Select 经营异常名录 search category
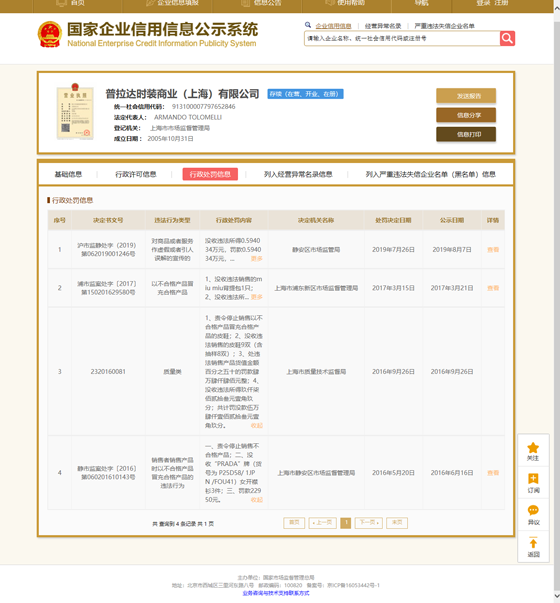 coord(383,26)
